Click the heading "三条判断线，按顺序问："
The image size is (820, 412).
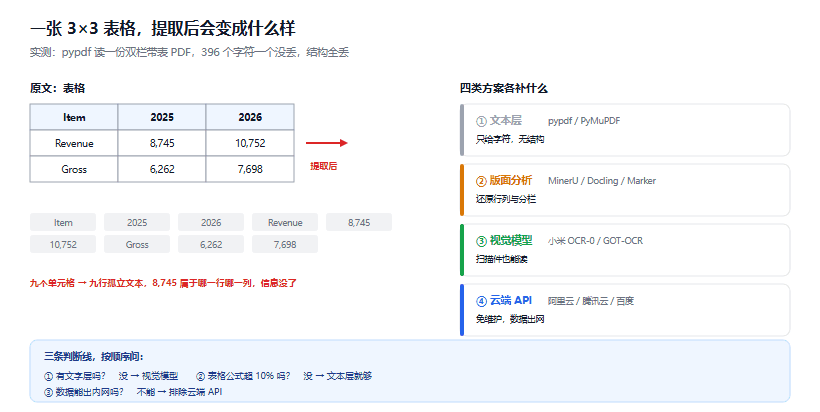click(94, 357)
